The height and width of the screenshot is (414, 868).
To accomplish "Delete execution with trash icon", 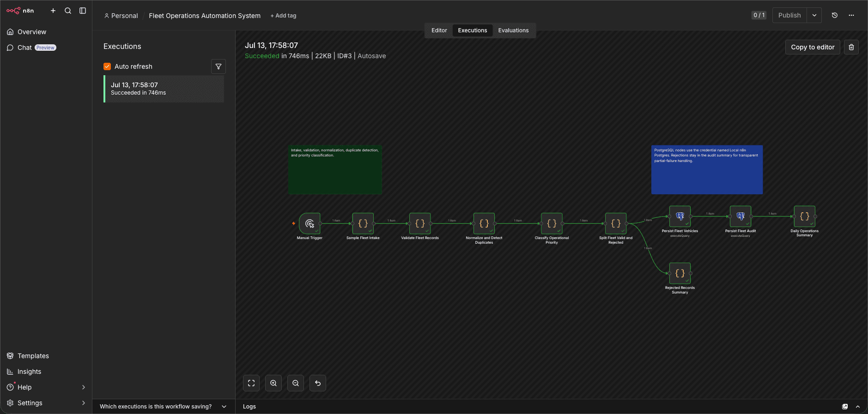I will [x=851, y=47].
